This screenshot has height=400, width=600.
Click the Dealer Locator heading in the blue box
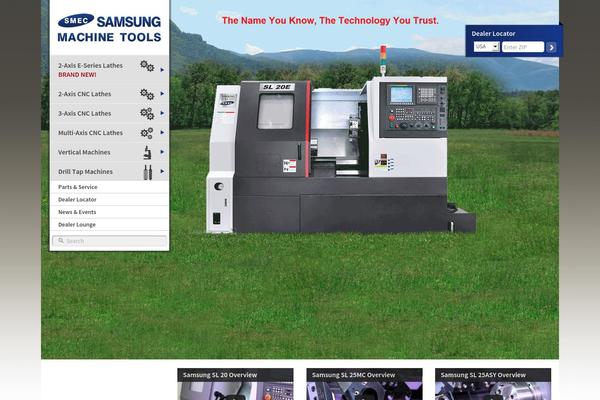[493, 34]
